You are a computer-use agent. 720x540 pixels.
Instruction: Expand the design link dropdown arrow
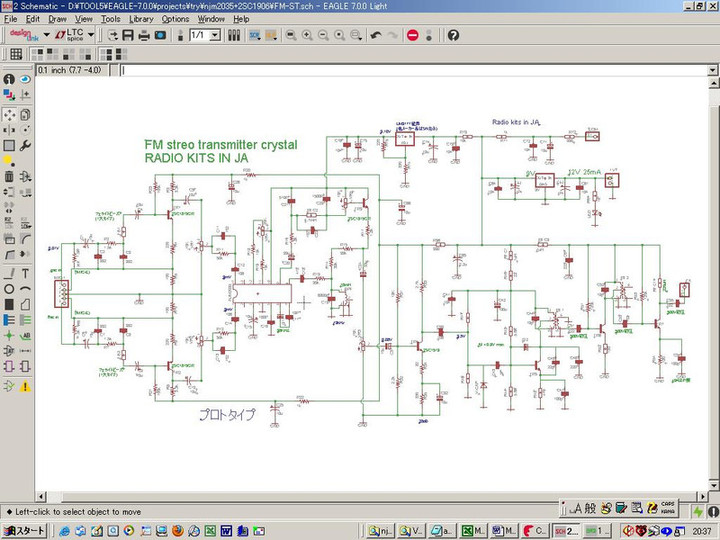click(46, 35)
